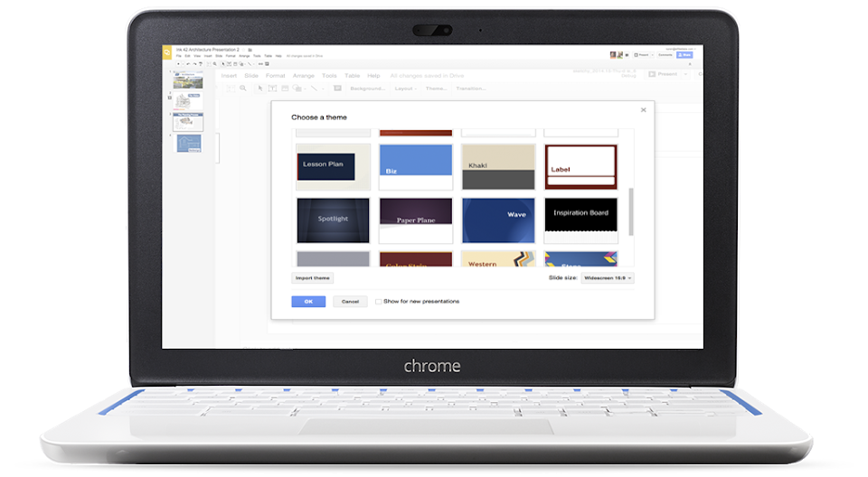Click the Google Slides logo icon
Viewport: 868px width, 477px height.
(x=166, y=52)
